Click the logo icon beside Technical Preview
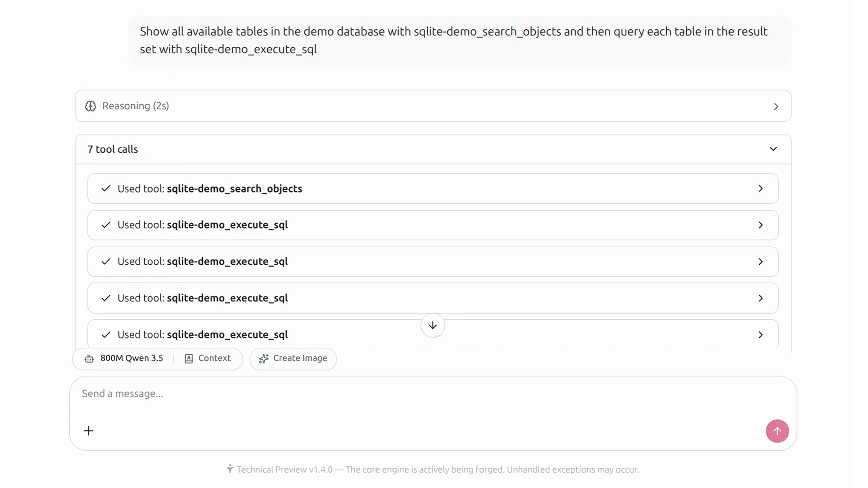Viewport: 868px width, 488px height. (x=230, y=469)
